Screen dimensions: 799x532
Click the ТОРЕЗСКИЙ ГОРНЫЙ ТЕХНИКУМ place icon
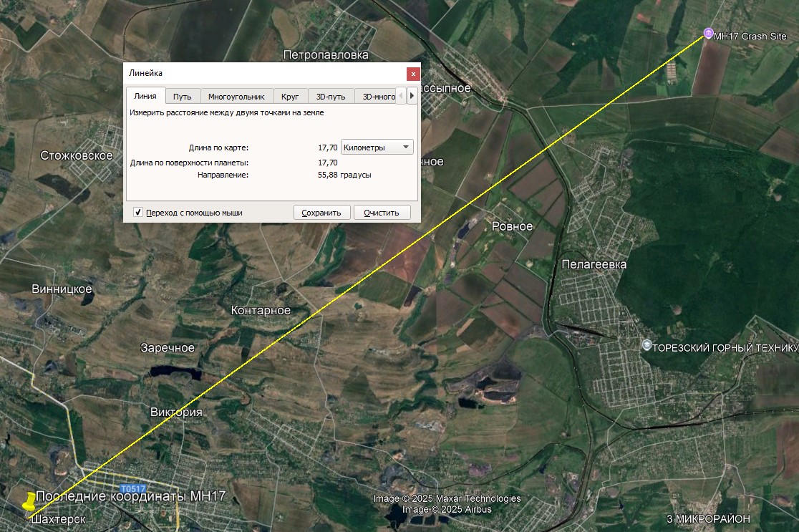click(647, 347)
